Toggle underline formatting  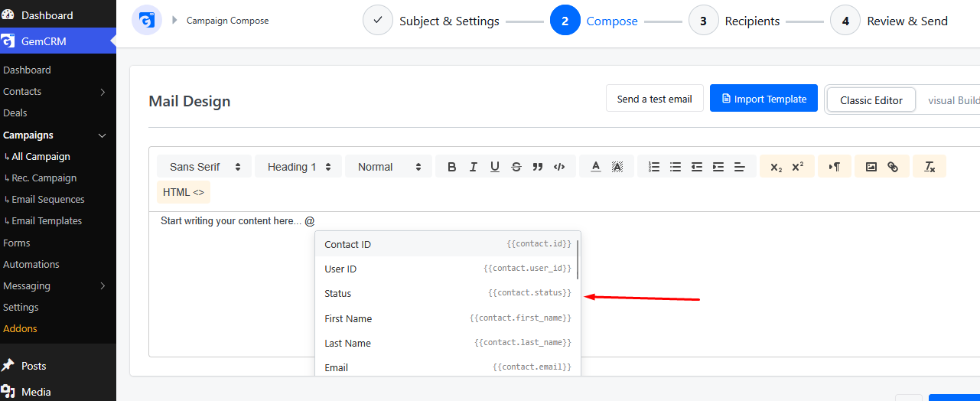click(x=494, y=167)
